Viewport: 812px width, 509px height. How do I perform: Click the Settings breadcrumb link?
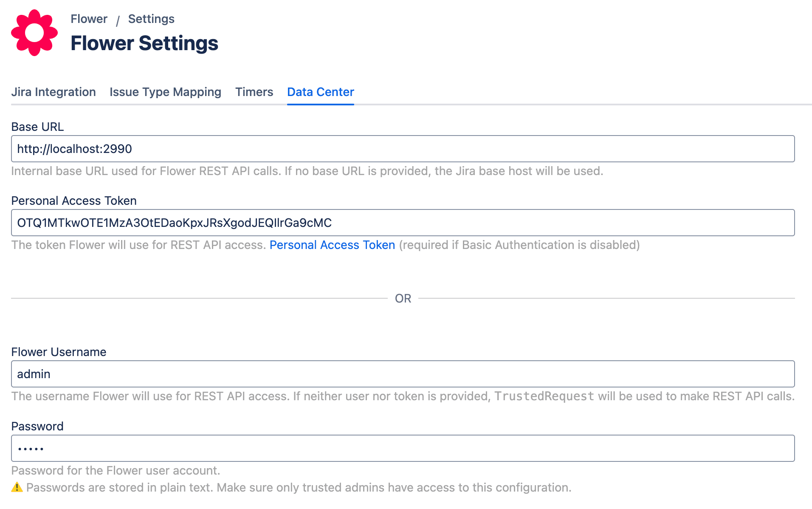[x=151, y=19]
